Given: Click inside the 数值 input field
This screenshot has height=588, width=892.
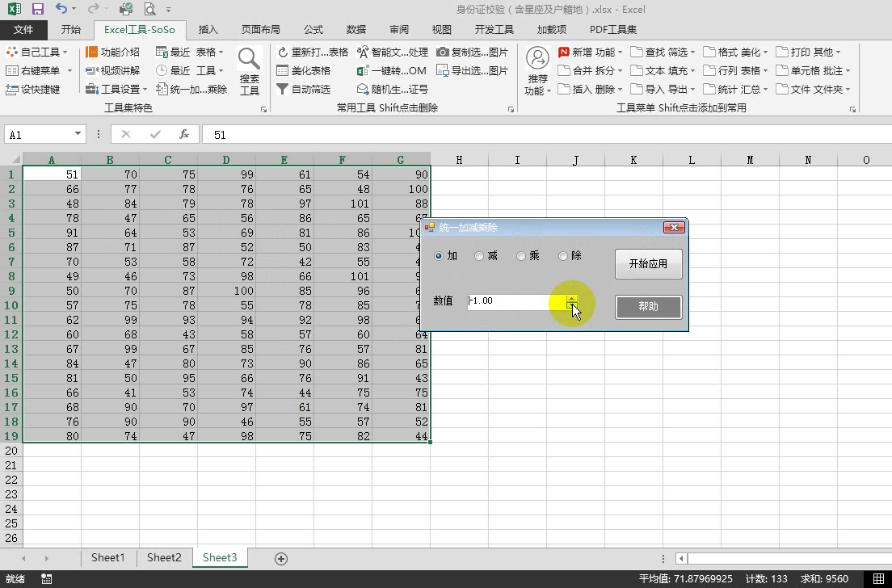Looking at the screenshot, I should [509, 300].
